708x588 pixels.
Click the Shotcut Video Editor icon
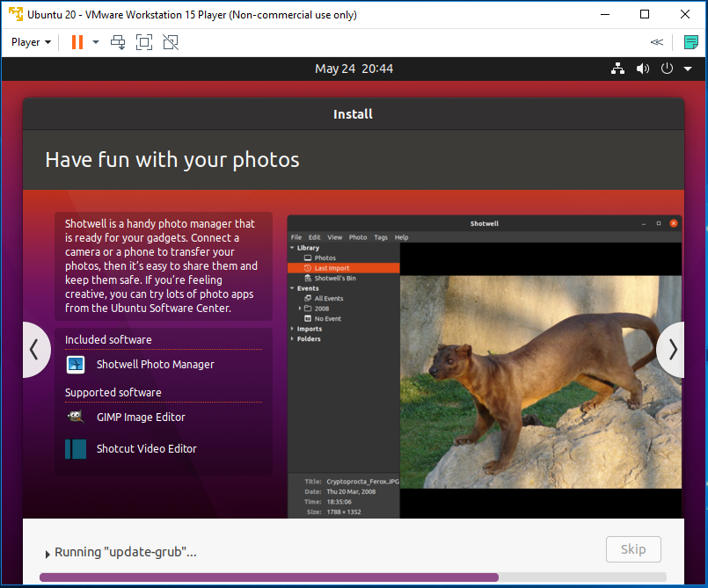76,449
